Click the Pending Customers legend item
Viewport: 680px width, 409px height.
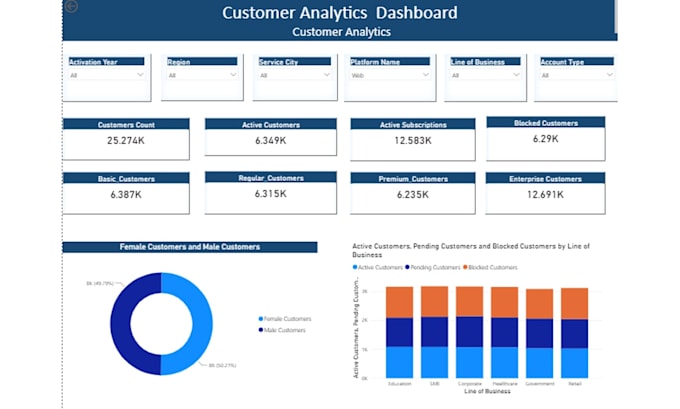(432, 267)
